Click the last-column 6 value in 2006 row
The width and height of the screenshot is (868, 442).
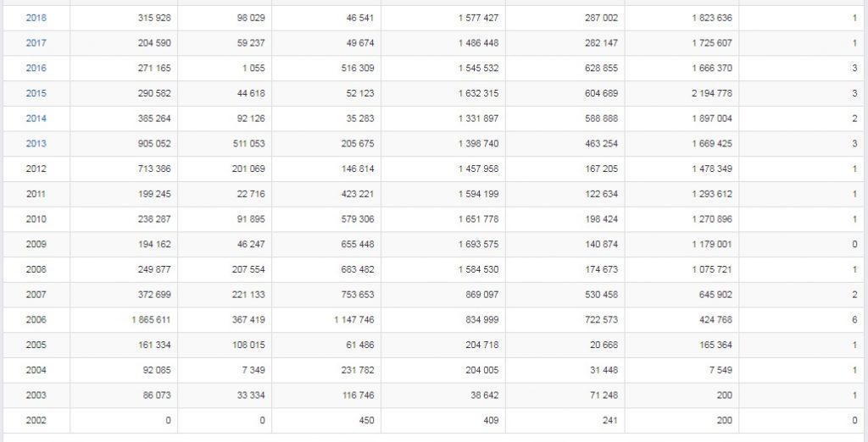854,320
